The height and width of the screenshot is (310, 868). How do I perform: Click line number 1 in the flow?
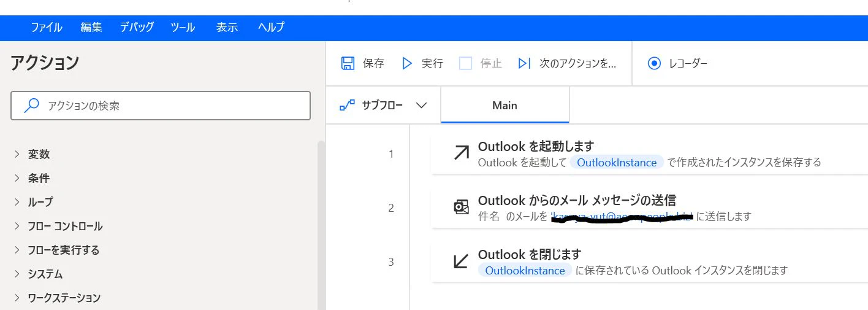coord(391,154)
